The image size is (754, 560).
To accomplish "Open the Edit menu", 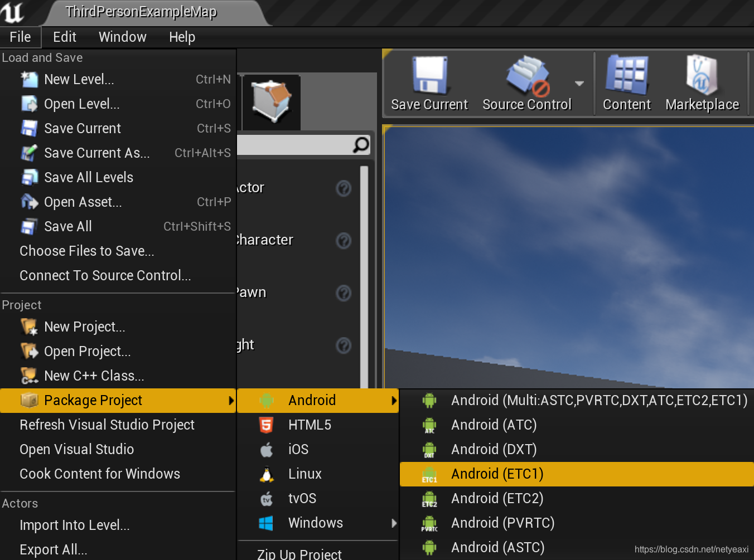I will pyautogui.click(x=65, y=37).
